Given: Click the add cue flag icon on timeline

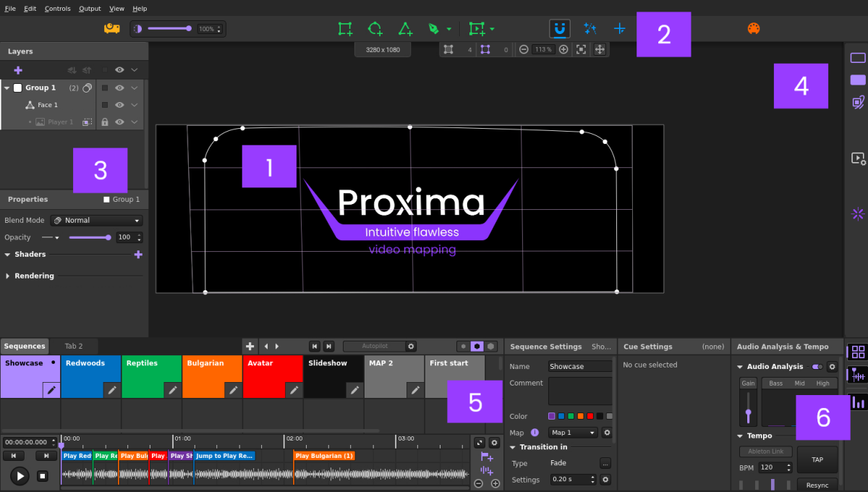Looking at the screenshot, I should click(487, 457).
